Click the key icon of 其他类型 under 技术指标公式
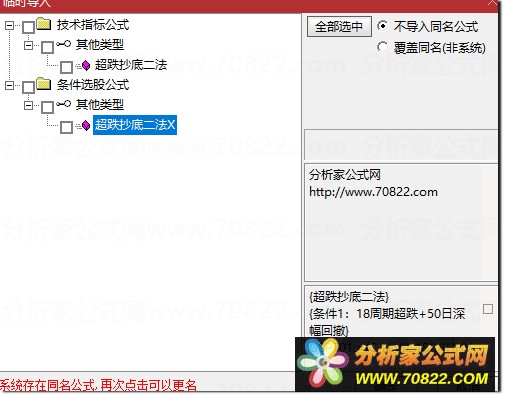 tap(63, 44)
